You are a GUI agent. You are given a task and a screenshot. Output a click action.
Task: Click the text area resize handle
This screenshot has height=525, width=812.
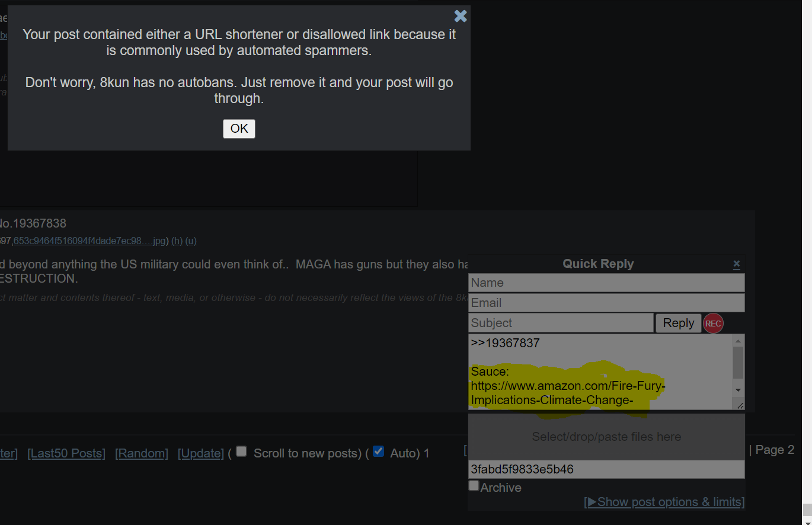coord(740,405)
